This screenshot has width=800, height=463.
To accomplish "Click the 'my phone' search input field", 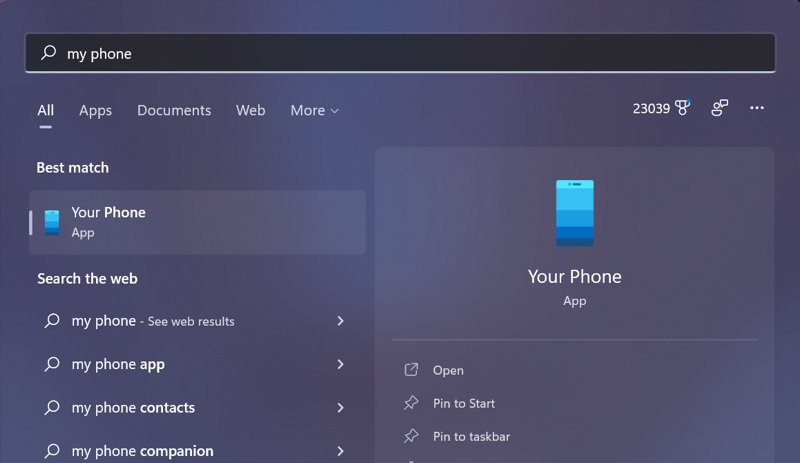I will [x=400, y=53].
